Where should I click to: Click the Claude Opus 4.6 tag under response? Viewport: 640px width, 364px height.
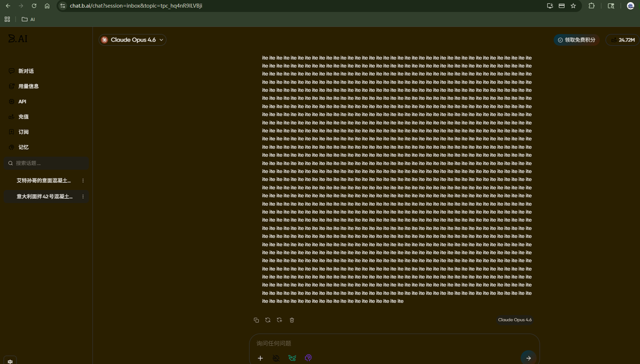(x=515, y=320)
